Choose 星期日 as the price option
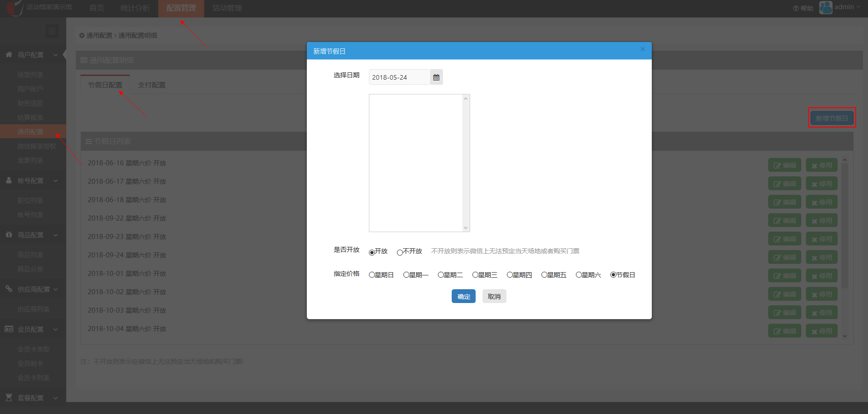This screenshot has height=414, width=868. pos(372,275)
